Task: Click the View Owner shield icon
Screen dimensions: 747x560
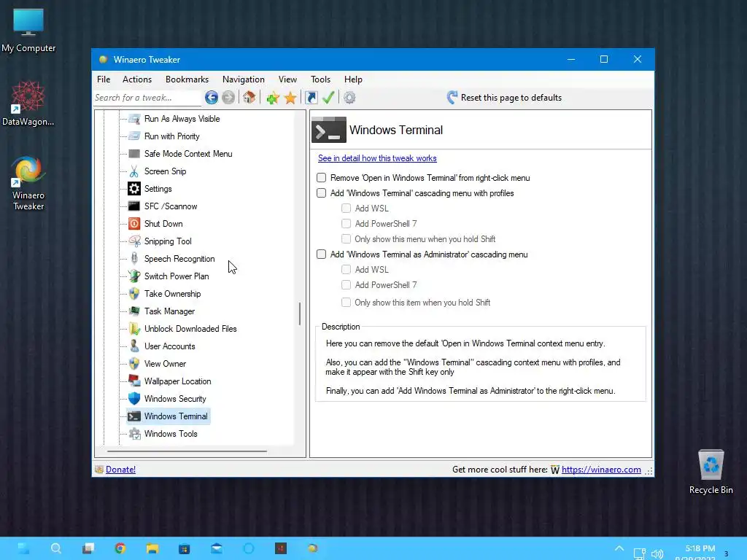Action: 134,364
